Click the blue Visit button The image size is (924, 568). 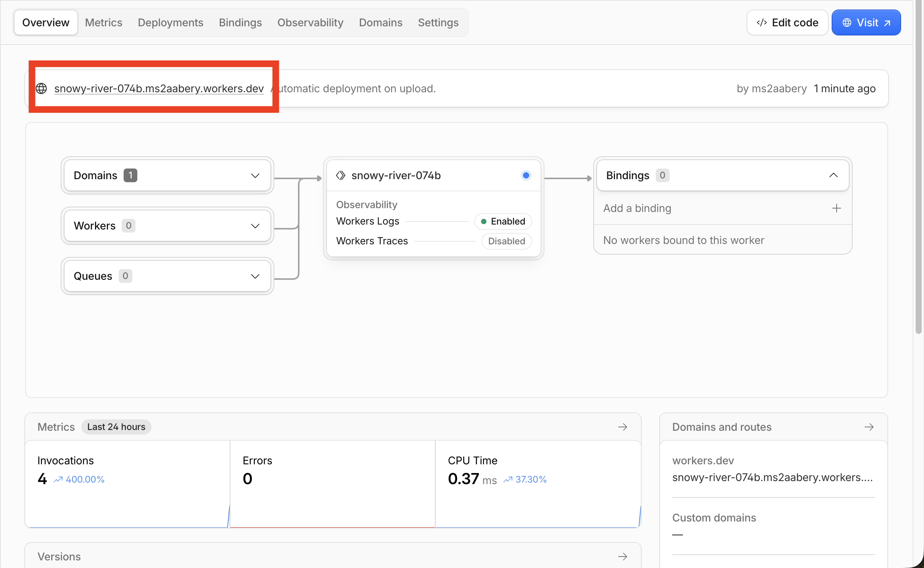(866, 23)
